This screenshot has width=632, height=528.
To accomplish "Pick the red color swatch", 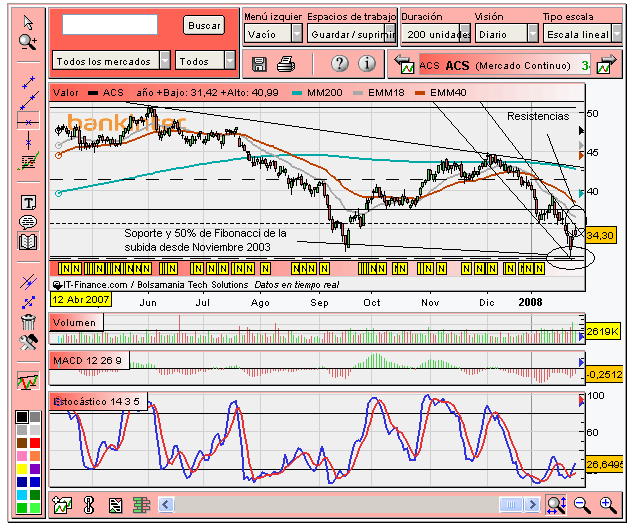I will pyautogui.click(x=35, y=443).
